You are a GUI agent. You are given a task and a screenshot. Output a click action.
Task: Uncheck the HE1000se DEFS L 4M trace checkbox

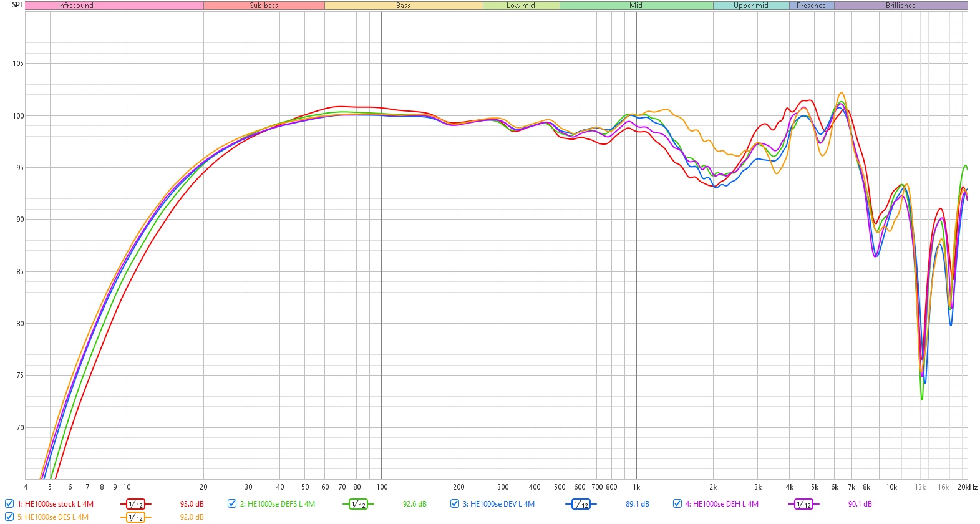[232, 503]
